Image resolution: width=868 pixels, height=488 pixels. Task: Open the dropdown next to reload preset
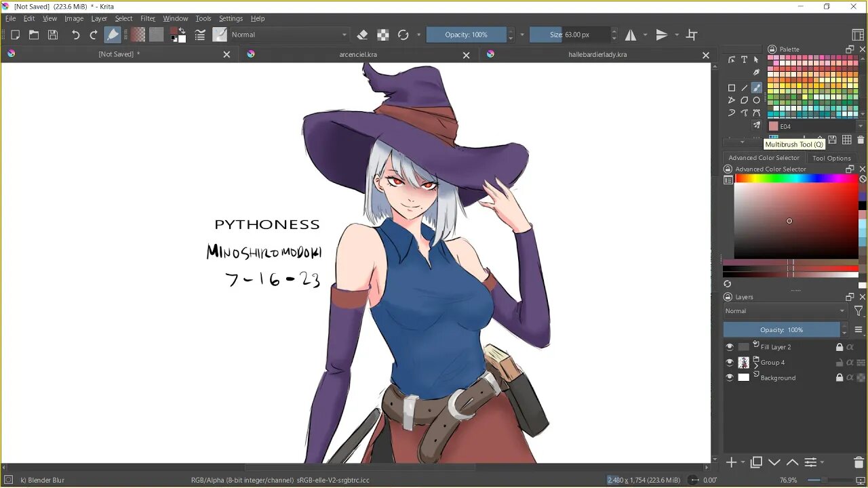point(418,35)
